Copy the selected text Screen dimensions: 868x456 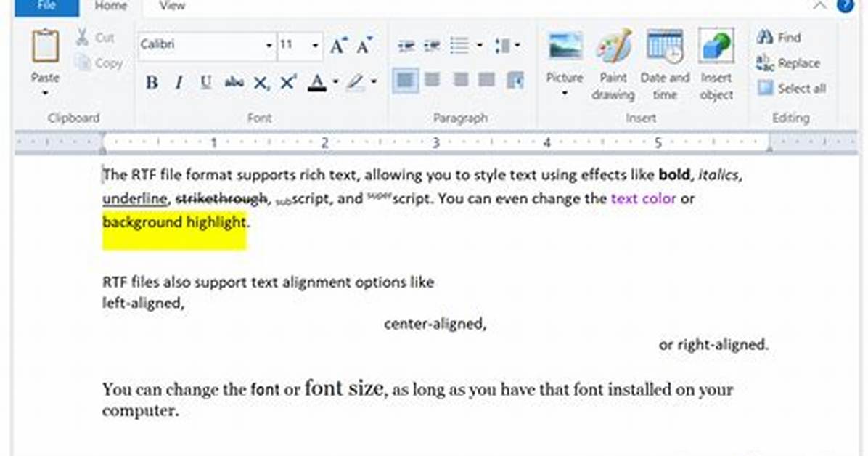tap(99, 62)
